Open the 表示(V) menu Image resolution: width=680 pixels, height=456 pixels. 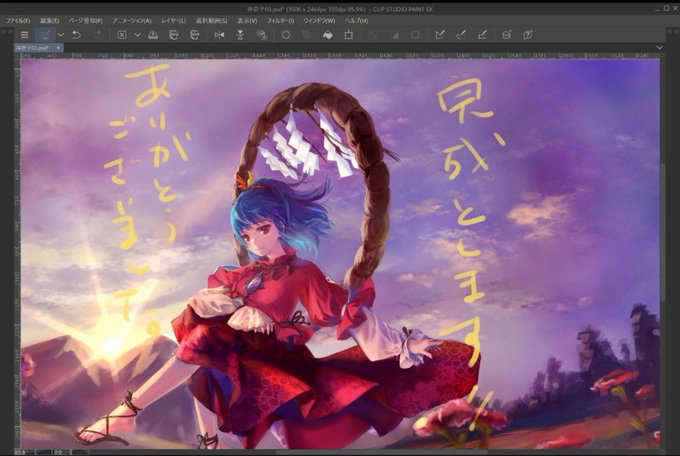tap(247, 21)
